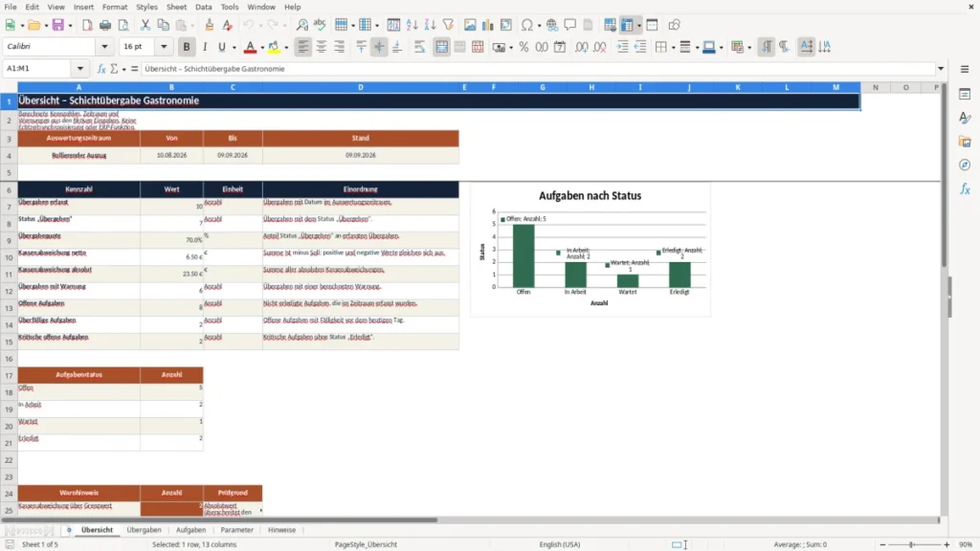The width and height of the screenshot is (980, 551).
Task: Insert a special character (omega icon)
Action: [x=527, y=25]
